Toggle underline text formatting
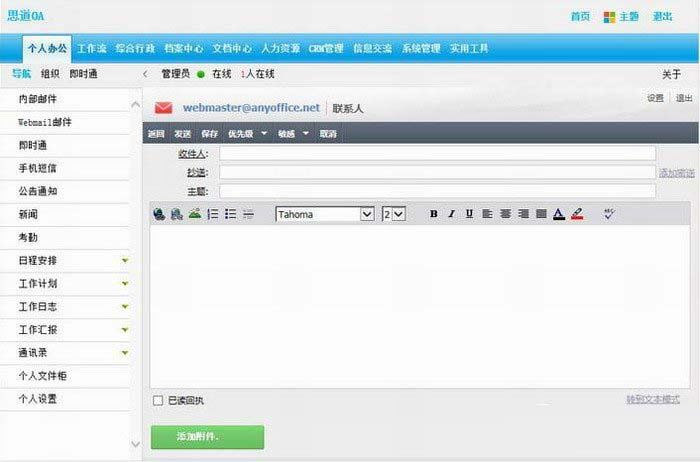The width and height of the screenshot is (700, 462). tap(469, 214)
